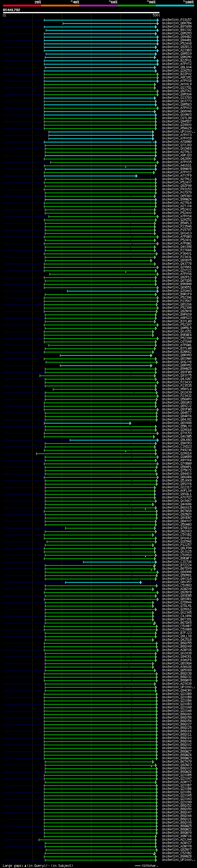Click label UniRef100_Q2VT22
The height and width of the screenshot is (868, 197).
click(x=177, y=271)
